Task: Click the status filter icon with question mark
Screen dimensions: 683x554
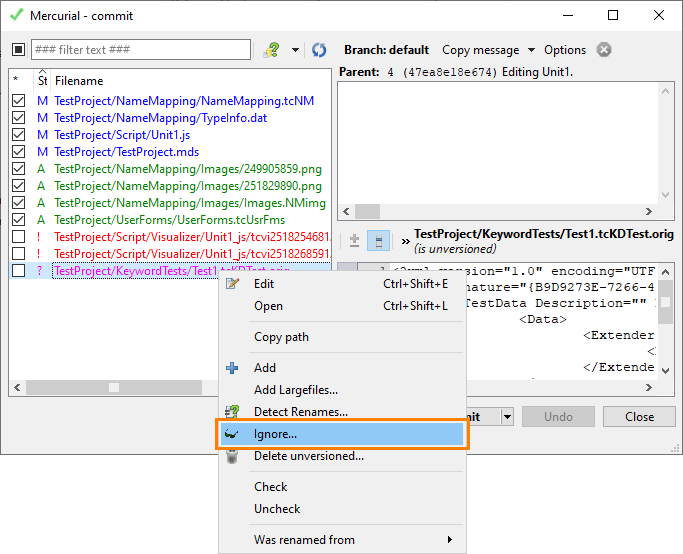Action: (271, 50)
